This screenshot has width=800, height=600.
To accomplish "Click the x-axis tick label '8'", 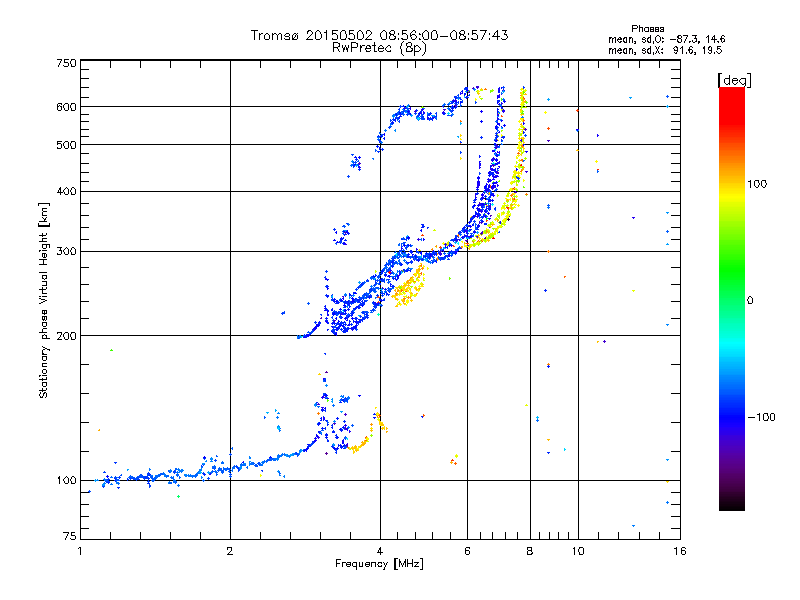I will [530, 551].
